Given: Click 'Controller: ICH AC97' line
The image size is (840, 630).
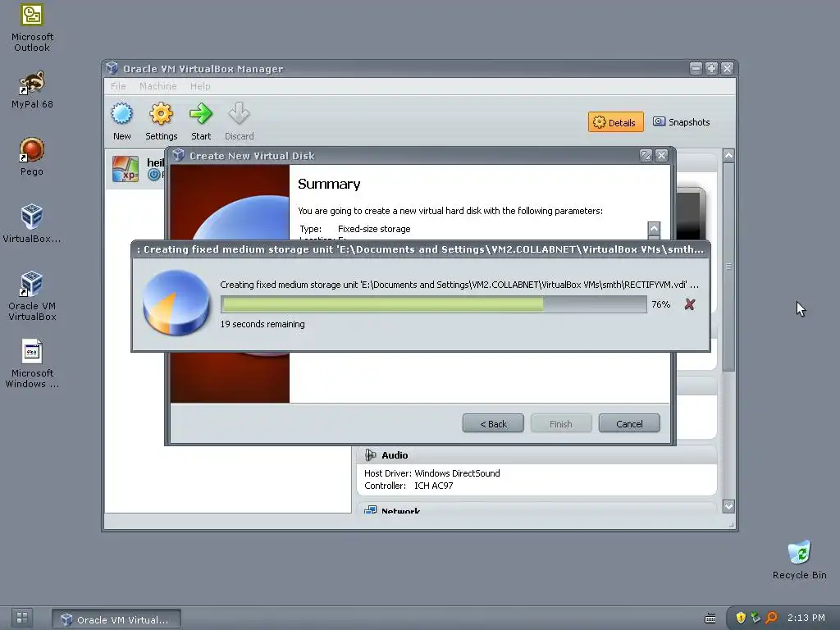Looking at the screenshot, I should pos(409,486).
